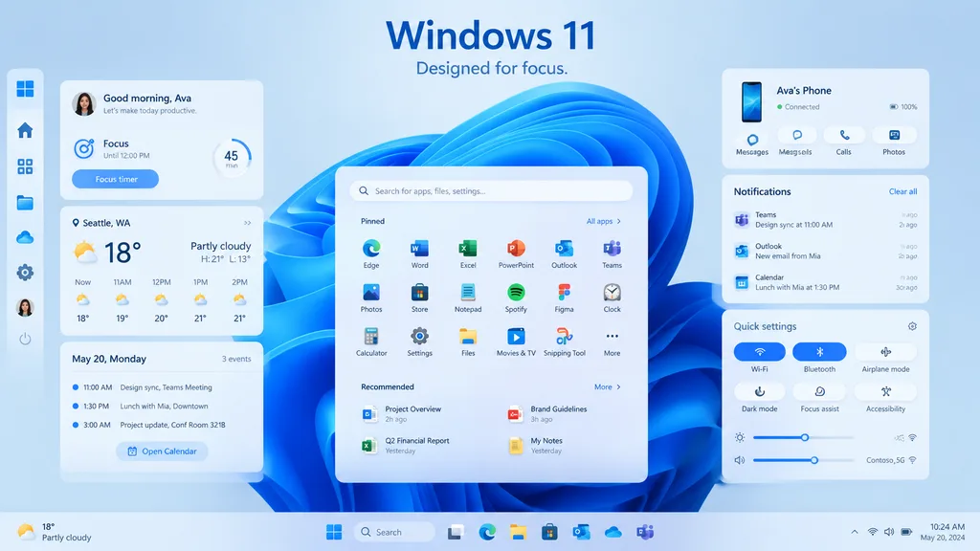The image size is (980, 551).
Task: Toggle Wi-Fi in quick settings
Action: tap(759, 352)
